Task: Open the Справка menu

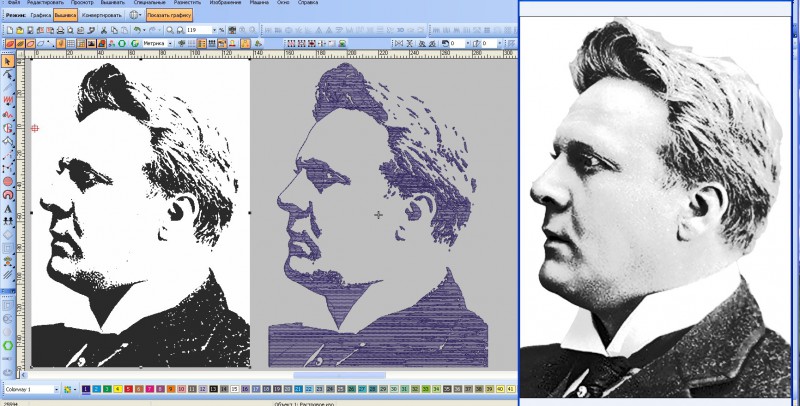Action: tap(308, 3)
